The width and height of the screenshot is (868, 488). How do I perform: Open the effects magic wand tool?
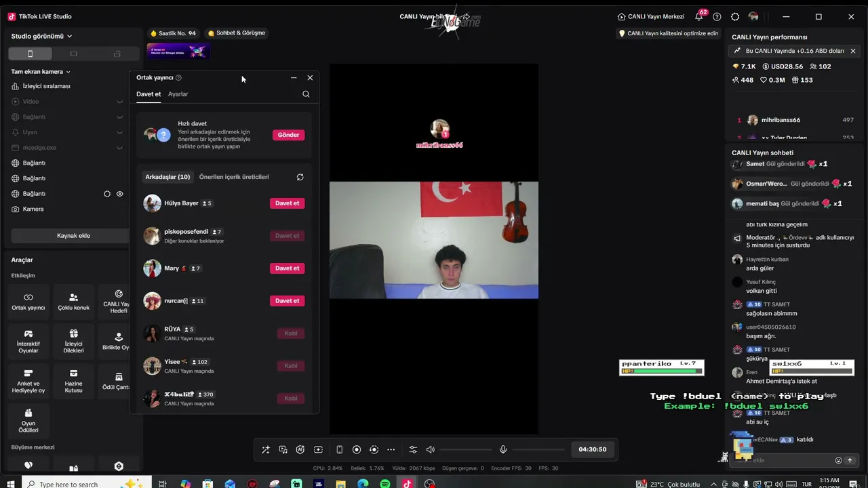click(265, 449)
